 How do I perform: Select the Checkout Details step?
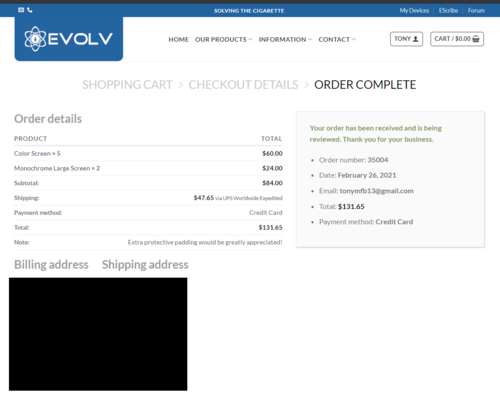coord(243,85)
